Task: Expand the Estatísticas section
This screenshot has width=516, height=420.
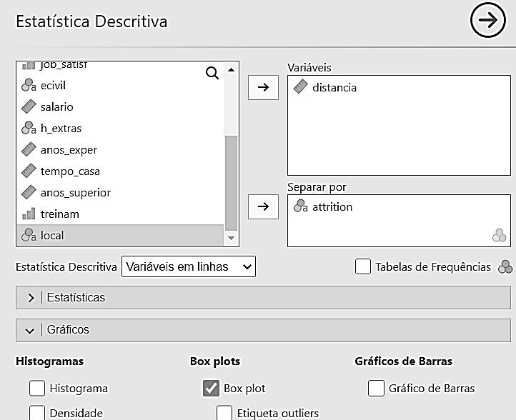Action: (x=31, y=298)
